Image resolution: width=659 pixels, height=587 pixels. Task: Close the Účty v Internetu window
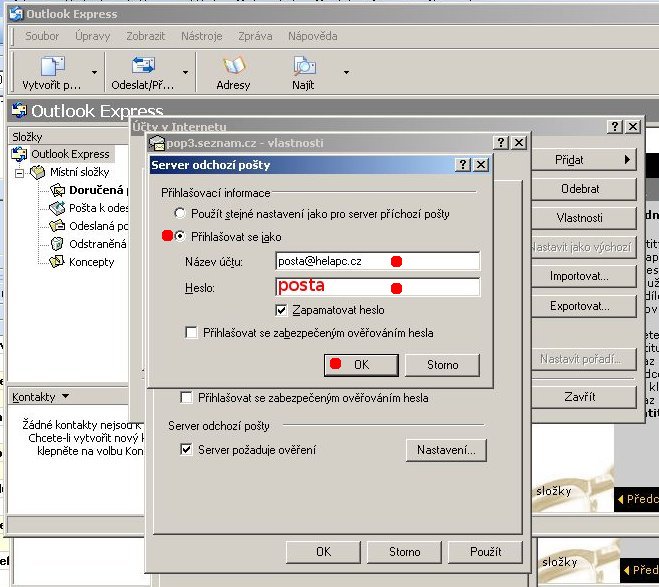point(633,126)
